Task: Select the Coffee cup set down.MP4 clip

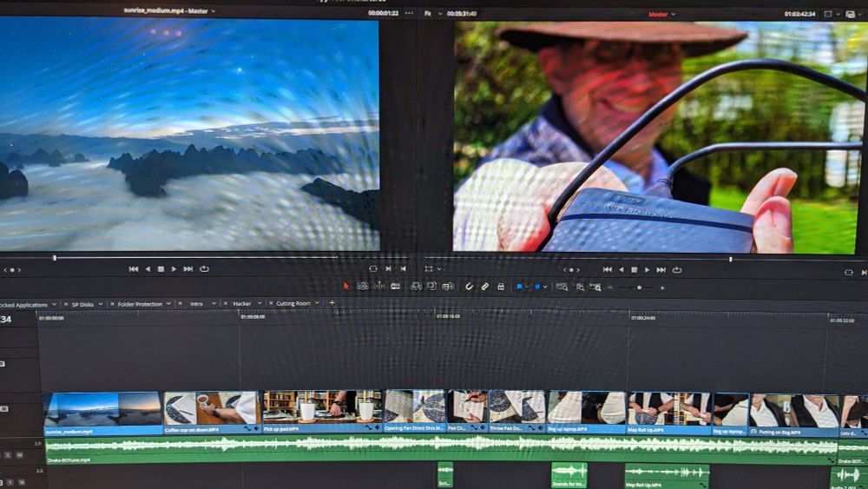Action: 213,413
